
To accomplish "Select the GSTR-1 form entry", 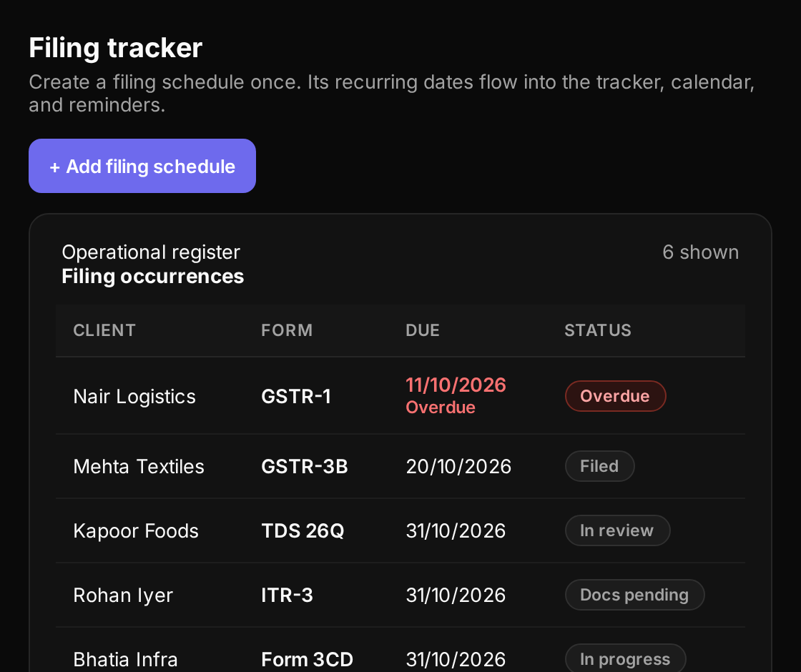I will pos(296,396).
